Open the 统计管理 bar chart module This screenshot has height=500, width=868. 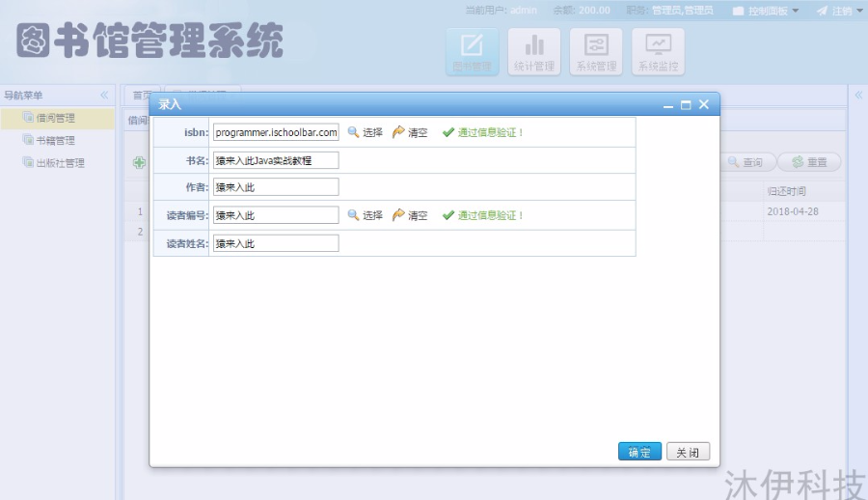[534, 51]
